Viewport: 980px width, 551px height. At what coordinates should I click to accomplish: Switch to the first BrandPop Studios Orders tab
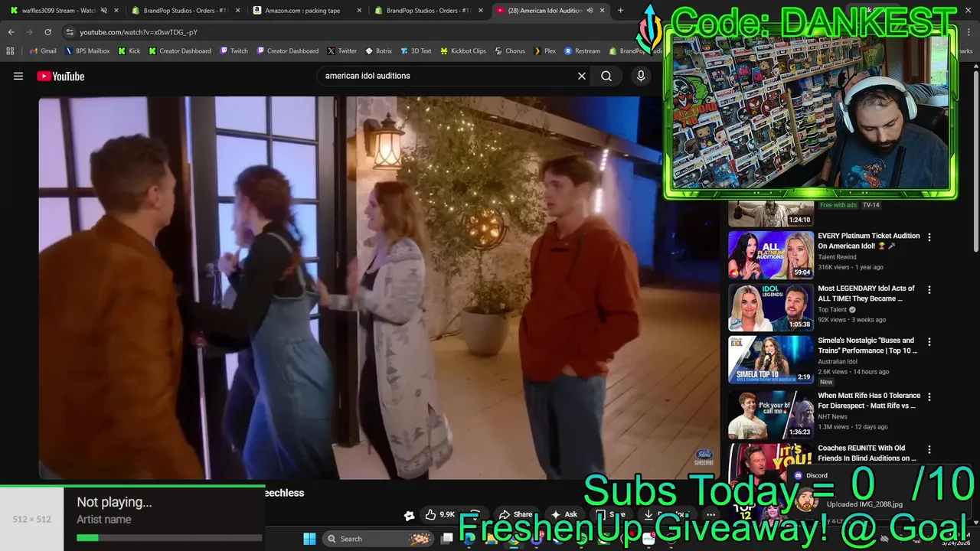185,11
